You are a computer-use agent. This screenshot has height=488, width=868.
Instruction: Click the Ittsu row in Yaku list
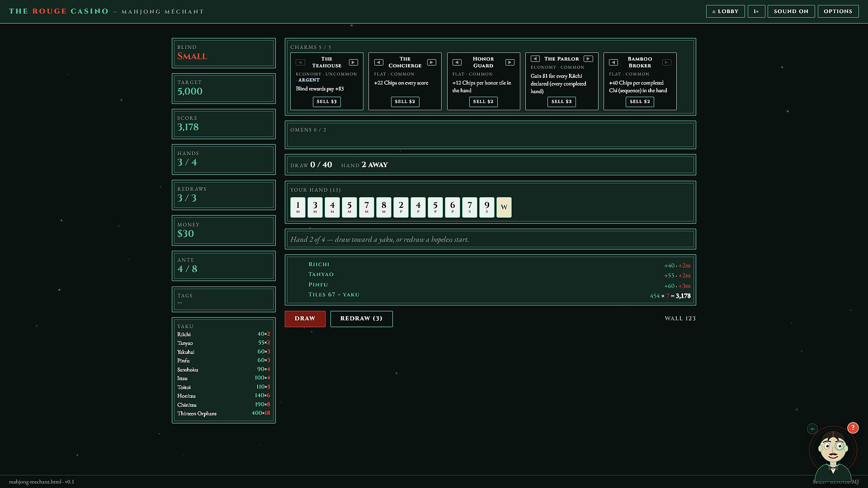(223, 378)
